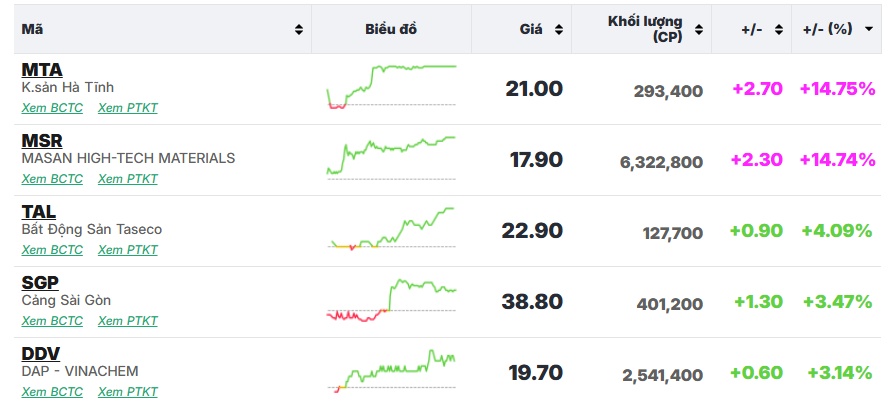View Xem PTKT analysis for MSR
890x408 pixels.
point(127,179)
